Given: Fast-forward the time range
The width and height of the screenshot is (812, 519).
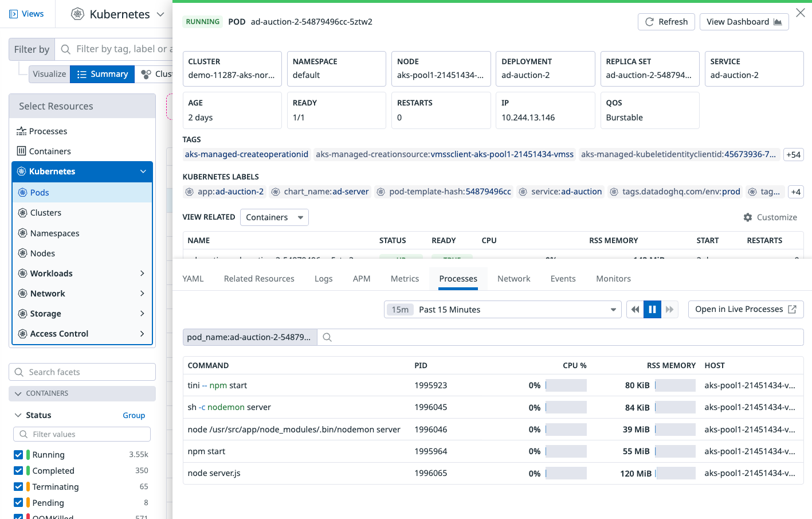Looking at the screenshot, I should point(670,310).
